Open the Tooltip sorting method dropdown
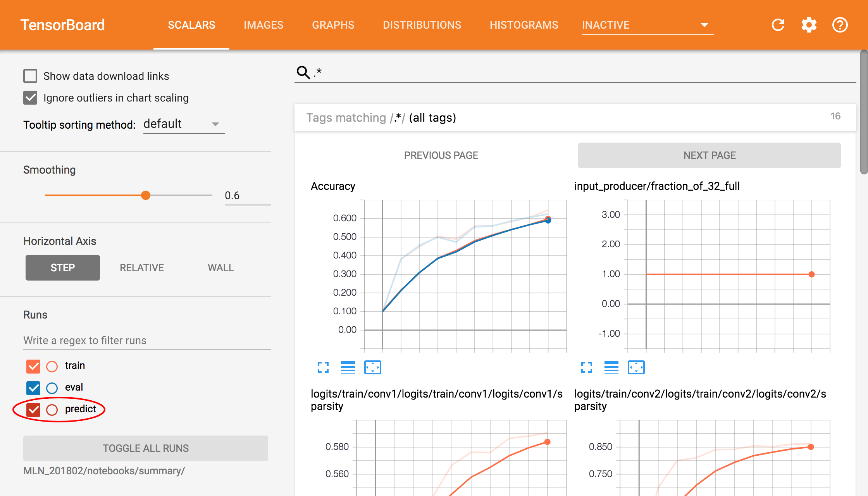The height and width of the screenshot is (496, 868). pyautogui.click(x=184, y=124)
